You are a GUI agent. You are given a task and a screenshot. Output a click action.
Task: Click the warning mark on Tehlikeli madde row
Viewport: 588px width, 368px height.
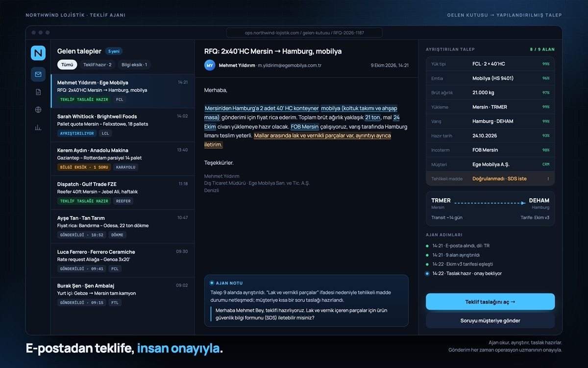pyautogui.click(x=548, y=179)
